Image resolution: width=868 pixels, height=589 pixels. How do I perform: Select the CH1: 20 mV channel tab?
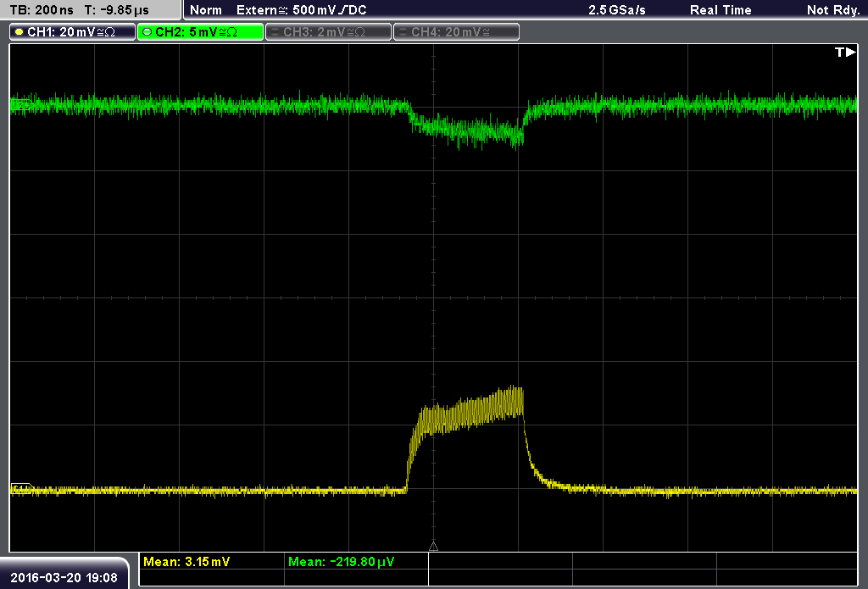73,32
